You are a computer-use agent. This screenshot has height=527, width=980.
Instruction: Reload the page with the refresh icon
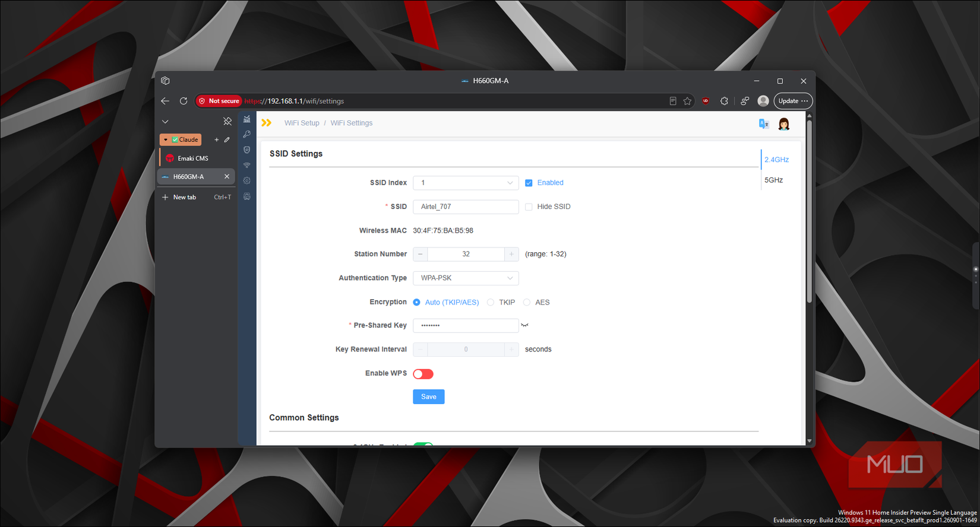pyautogui.click(x=184, y=101)
